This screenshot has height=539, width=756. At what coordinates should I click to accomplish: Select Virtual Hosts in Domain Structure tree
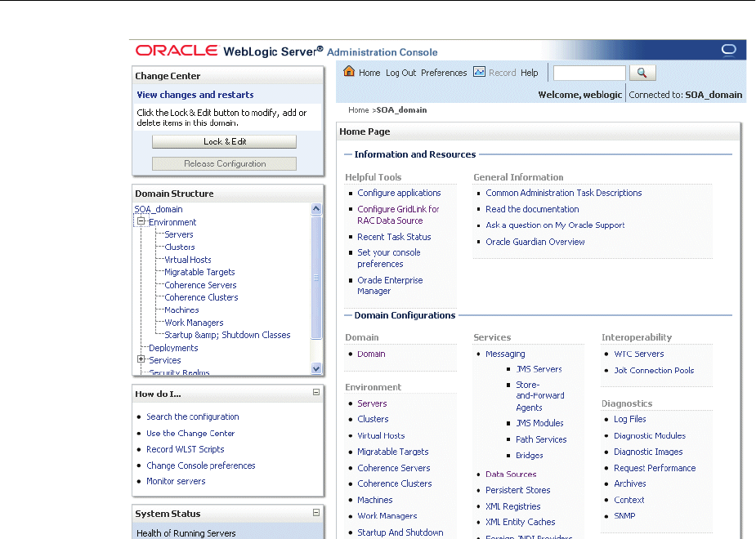[187, 260]
